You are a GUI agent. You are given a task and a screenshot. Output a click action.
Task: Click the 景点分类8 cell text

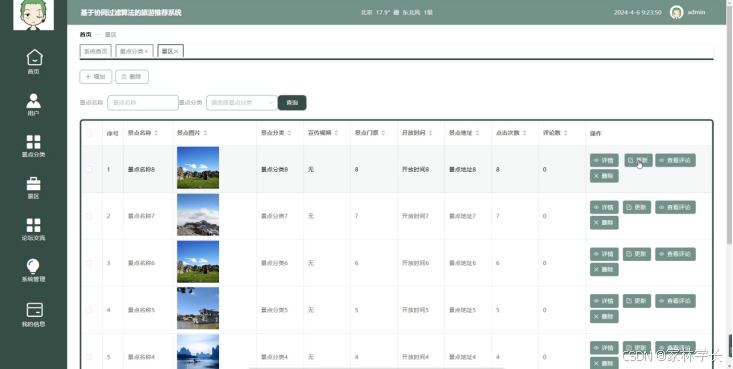(x=274, y=169)
